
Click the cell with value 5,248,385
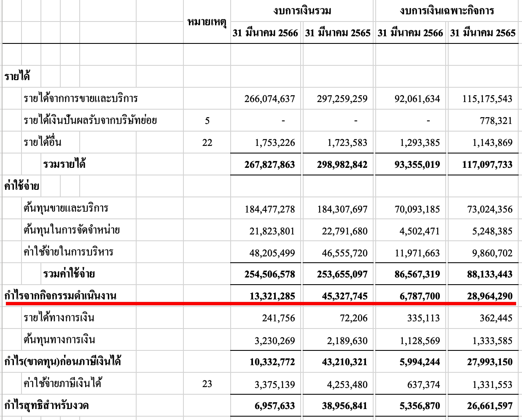(x=492, y=231)
